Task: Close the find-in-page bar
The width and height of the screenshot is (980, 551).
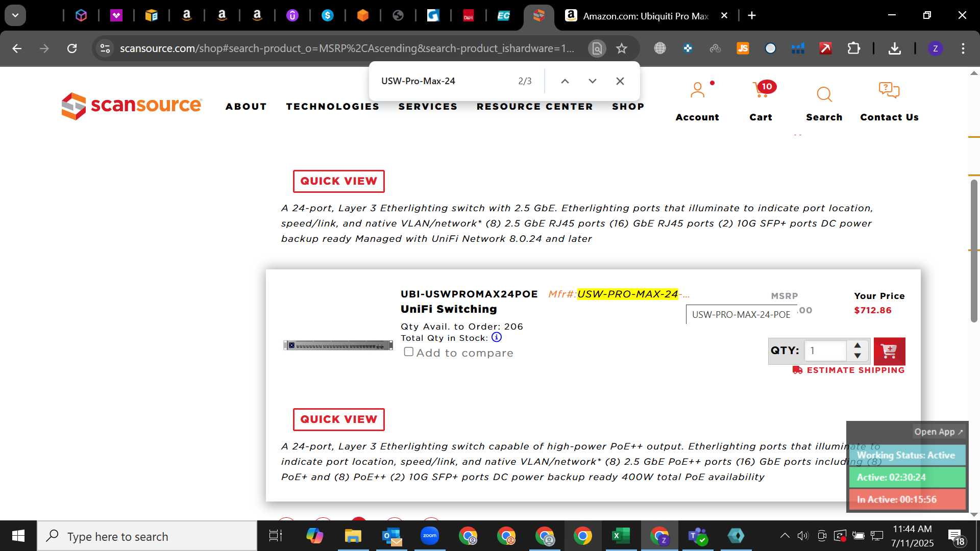Action: pos(620,81)
